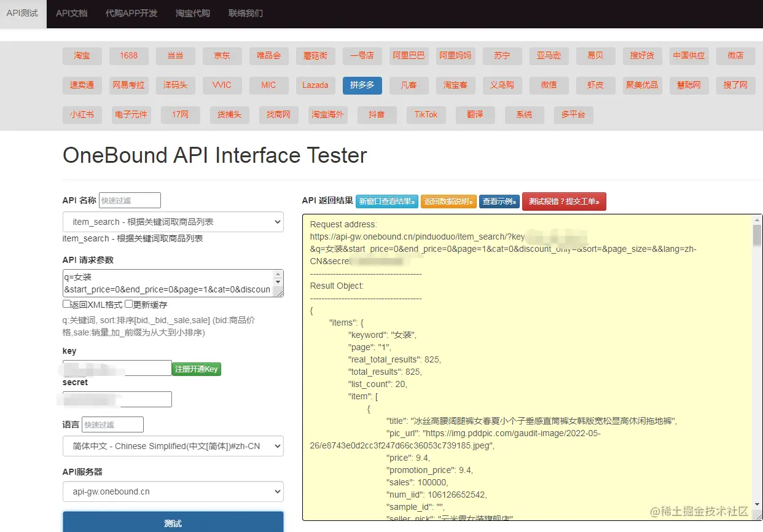Expand the API服务器 api-gw.onebound.cn dropdown
The width and height of the screenshot is (763, 532).
[173, 491]
